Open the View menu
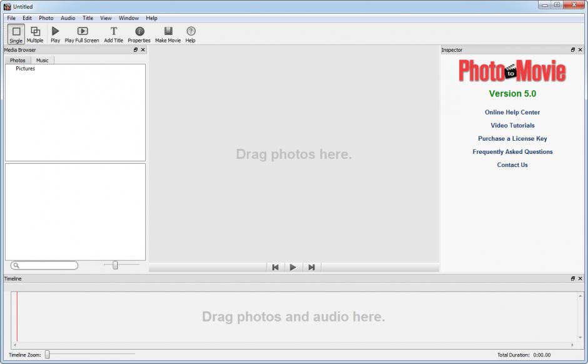 (x=106, y=18)
